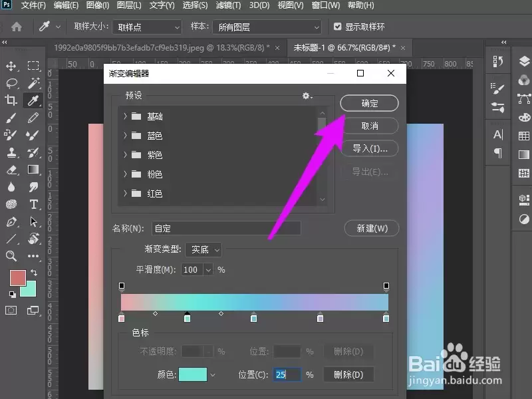532x399 pixels.
Task: Select the Smudge tool
Action: (33, 187)
